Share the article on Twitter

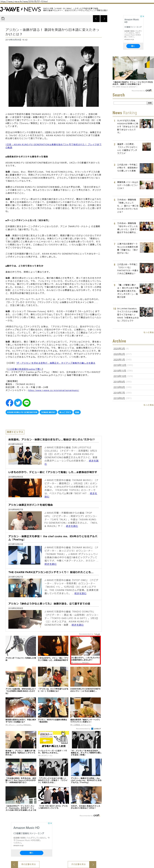pos(18,402)
